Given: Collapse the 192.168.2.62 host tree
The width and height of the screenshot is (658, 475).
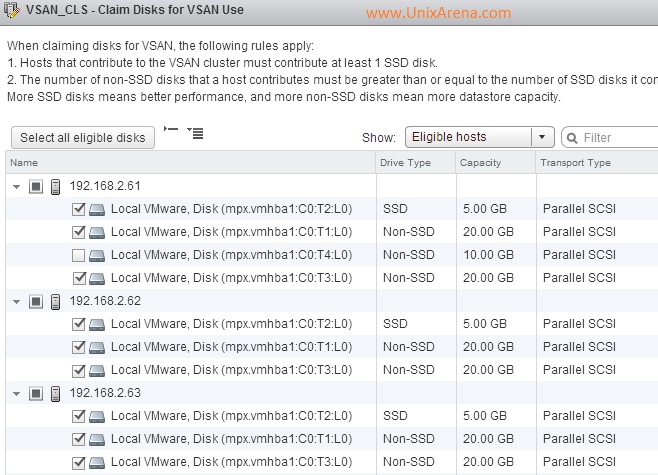Looking at the screenshot, I should [x=16, y=302].
